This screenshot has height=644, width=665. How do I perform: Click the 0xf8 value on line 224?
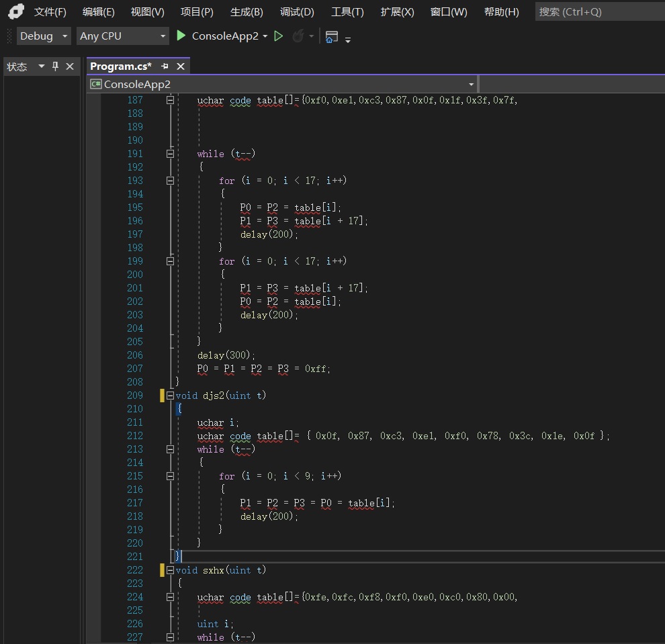coord(369,597)
